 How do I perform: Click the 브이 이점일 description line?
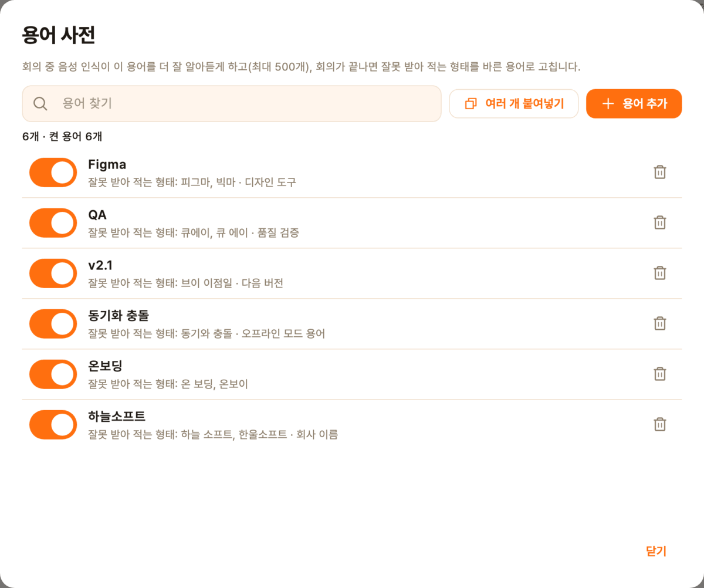point(186,283)
